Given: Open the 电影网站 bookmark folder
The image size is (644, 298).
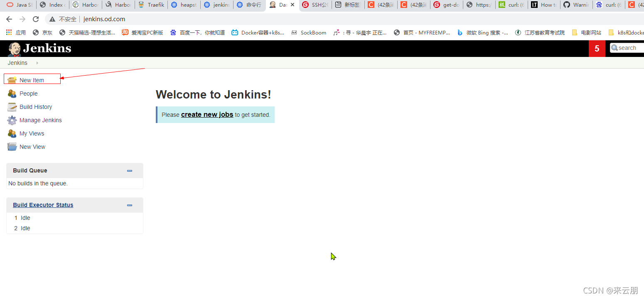Looking at the screenshot, I should click(x=586, y=32).
